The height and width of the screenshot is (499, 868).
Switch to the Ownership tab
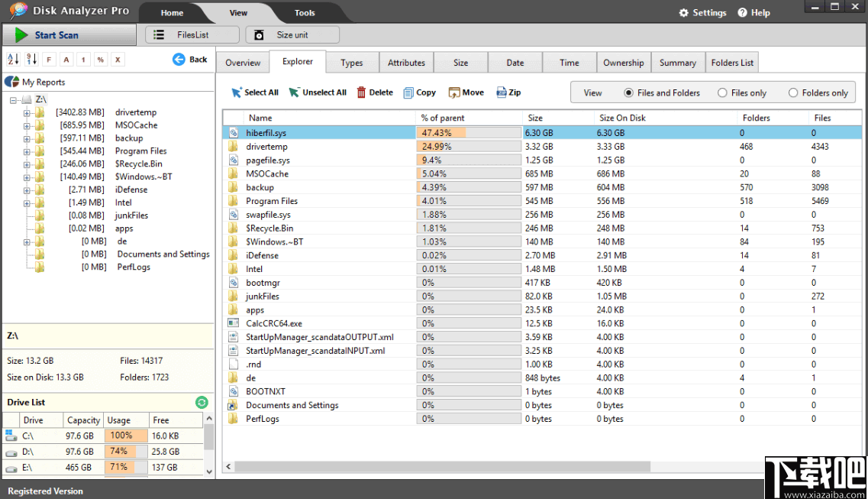pyautogui.click(x=623, y=62)
